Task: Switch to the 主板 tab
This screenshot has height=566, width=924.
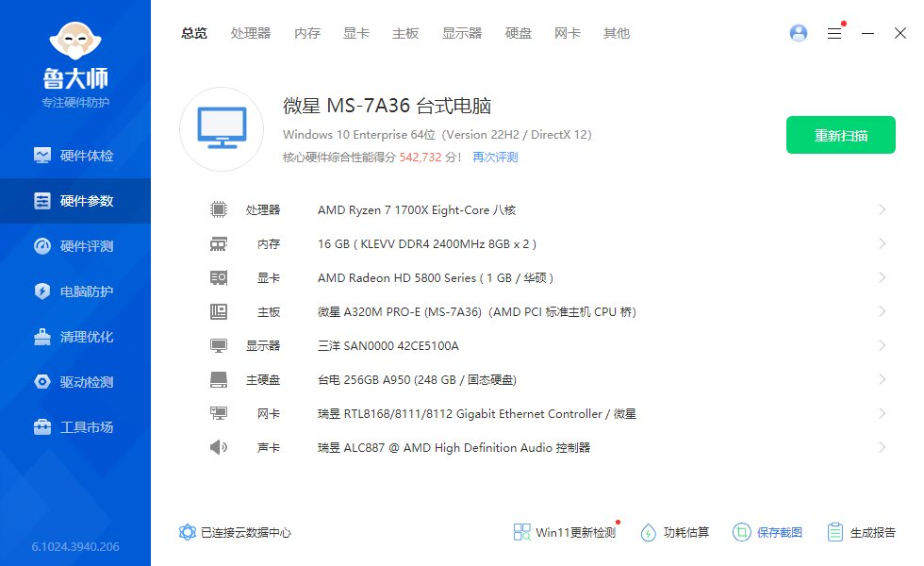Action: (405, 34)
